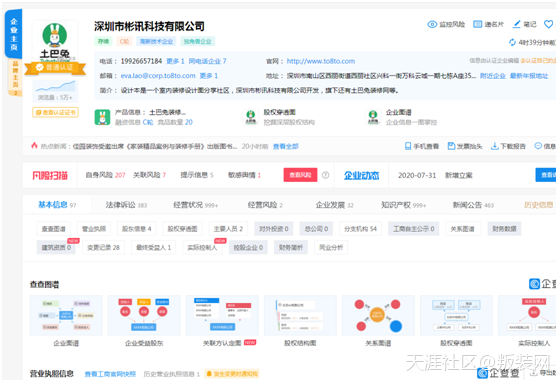Click the 监控风险 eye icon

pos(432,24)
